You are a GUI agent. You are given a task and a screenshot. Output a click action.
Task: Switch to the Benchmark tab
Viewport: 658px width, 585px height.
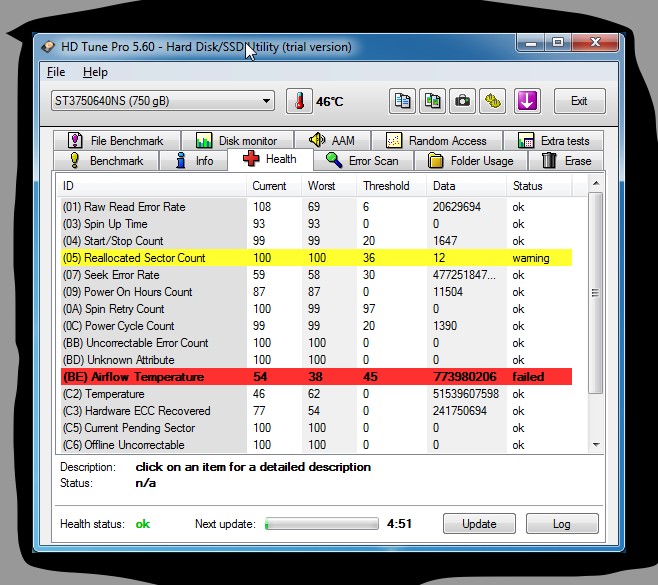click(x=106, y=161)
